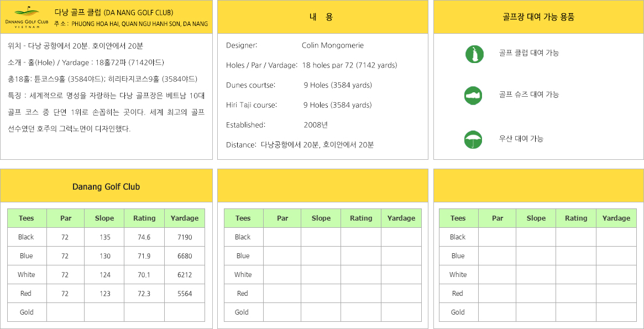Click the Yardage column header in Danang Golf Club table

click(185, 218)
